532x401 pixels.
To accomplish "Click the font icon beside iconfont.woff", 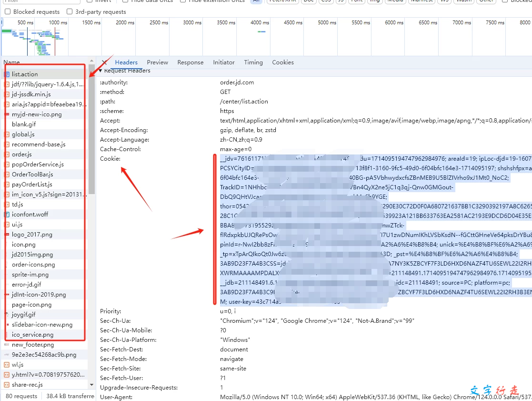I will (x=7, y=214).
